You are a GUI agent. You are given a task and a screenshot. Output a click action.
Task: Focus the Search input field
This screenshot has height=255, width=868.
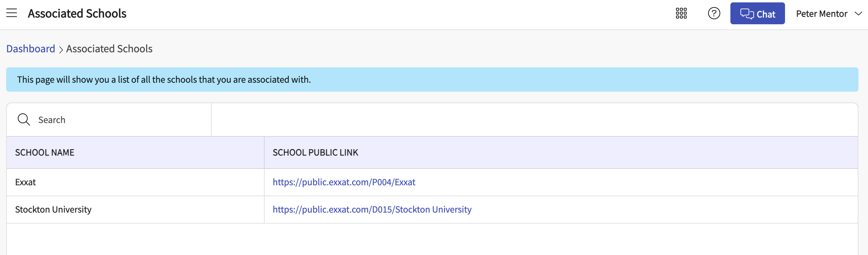[120, 120]
